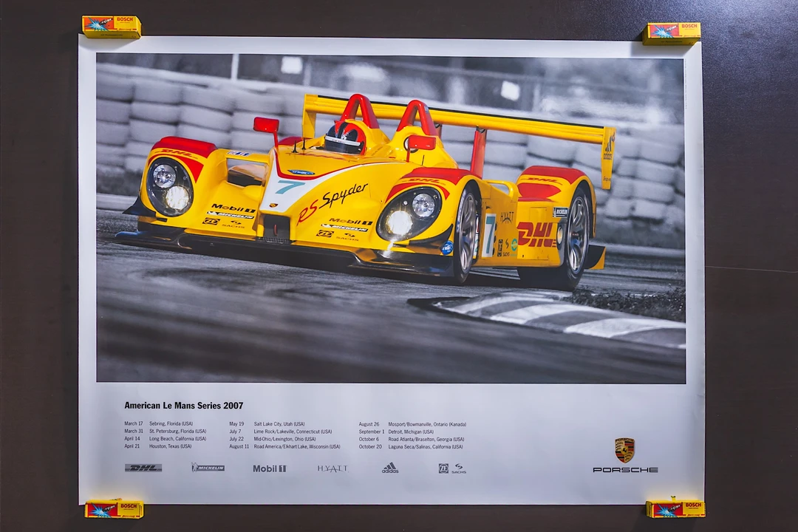This screenshot has height=532, width=798.
Task: Click the RS Spyder lettering on the car
Action: pos(331,202)
